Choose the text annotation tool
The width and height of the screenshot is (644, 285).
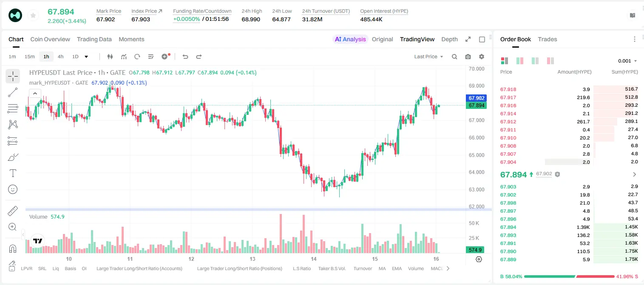13,173
